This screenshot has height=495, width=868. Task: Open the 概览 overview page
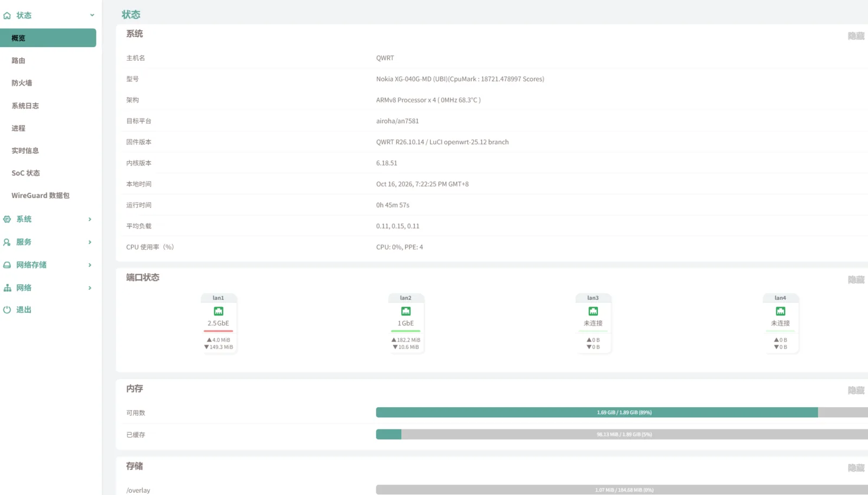(x=48, y=38)
